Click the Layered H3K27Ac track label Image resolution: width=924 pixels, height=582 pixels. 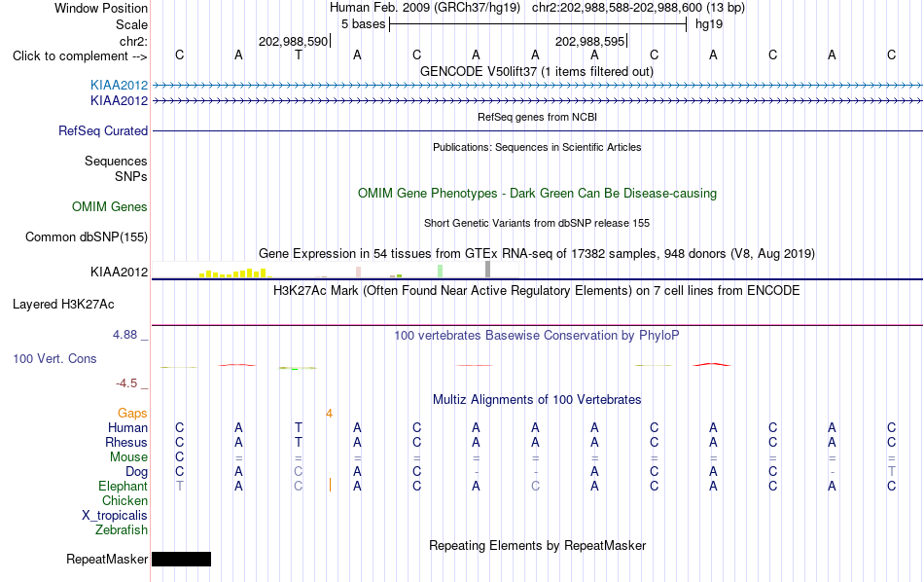coord(63,305)
